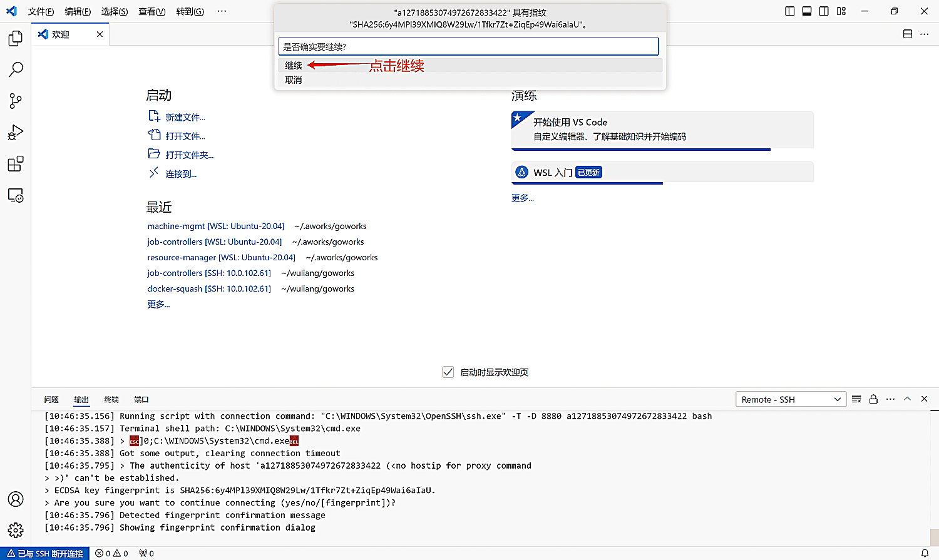Screen dimensions: 939x560
Task: Clear output panel icon
Action: point(857,399)
